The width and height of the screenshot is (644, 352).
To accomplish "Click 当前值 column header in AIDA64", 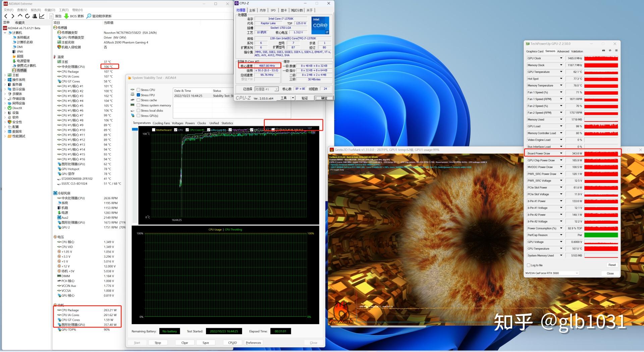I will coord(108,22).
